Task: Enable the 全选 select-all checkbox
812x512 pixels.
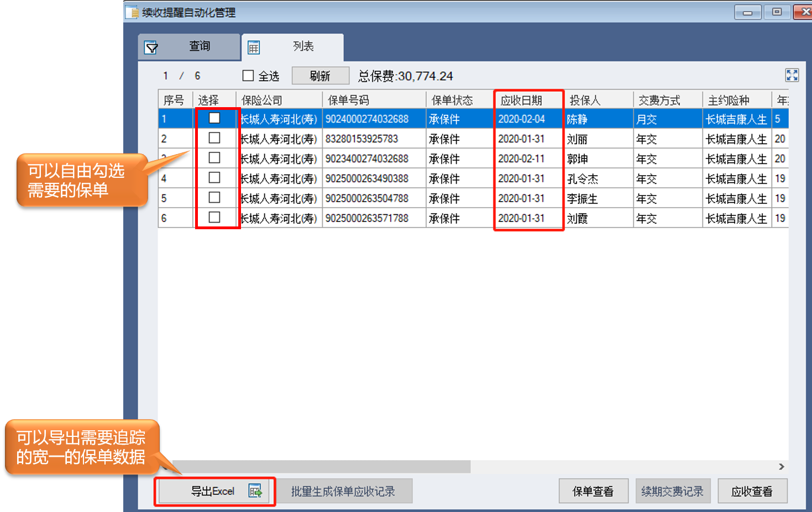Action: pos(248,76)
